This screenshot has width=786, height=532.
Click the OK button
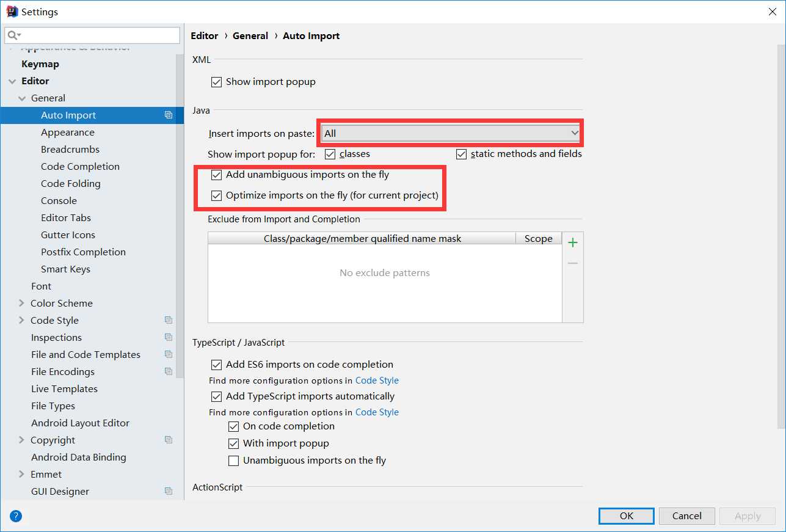pos(627,516)
